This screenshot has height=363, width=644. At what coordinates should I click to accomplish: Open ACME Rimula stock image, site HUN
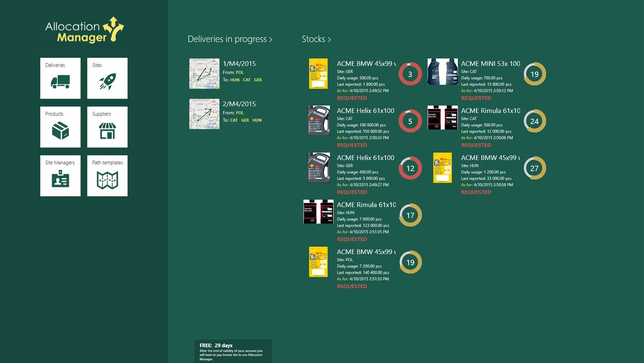(319, 212)
